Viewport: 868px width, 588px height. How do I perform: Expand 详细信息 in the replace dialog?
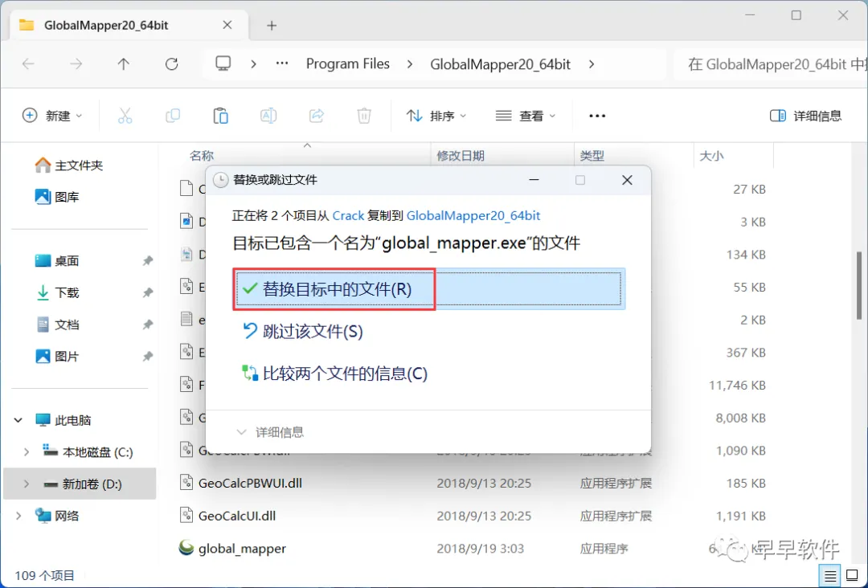coord(270,432)
